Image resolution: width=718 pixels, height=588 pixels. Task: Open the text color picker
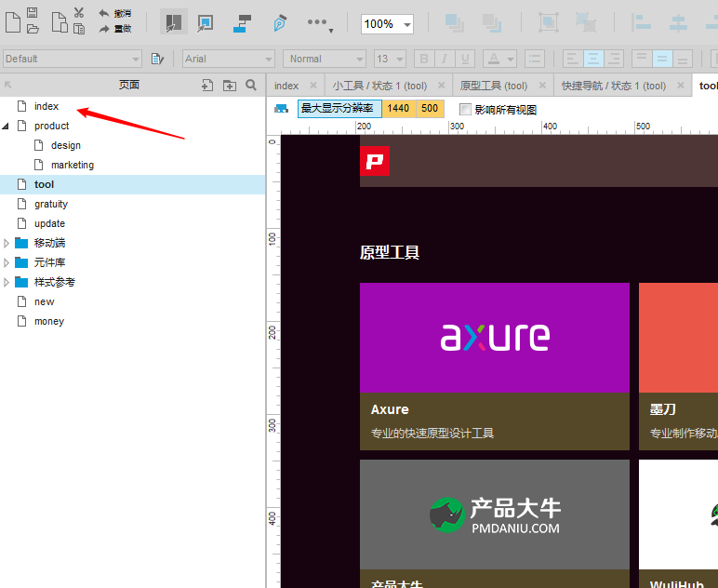[x=499, y=59]
